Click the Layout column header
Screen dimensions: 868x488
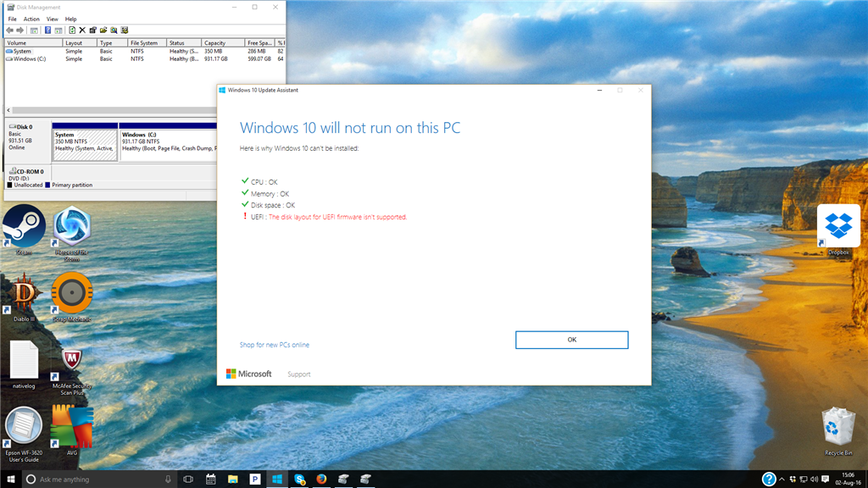coord(80,43)
